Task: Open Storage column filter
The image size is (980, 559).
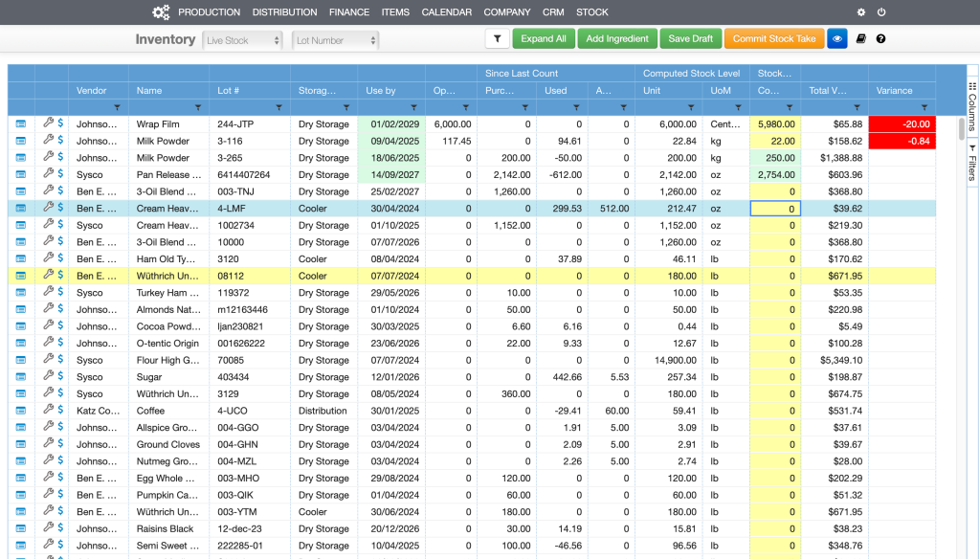Action: pyautogui.click(x=346, y=107)
